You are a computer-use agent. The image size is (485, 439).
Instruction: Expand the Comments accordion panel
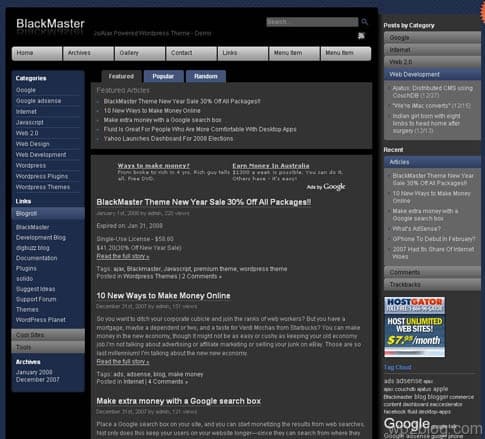pyautogui.click(x=432, y=272)
